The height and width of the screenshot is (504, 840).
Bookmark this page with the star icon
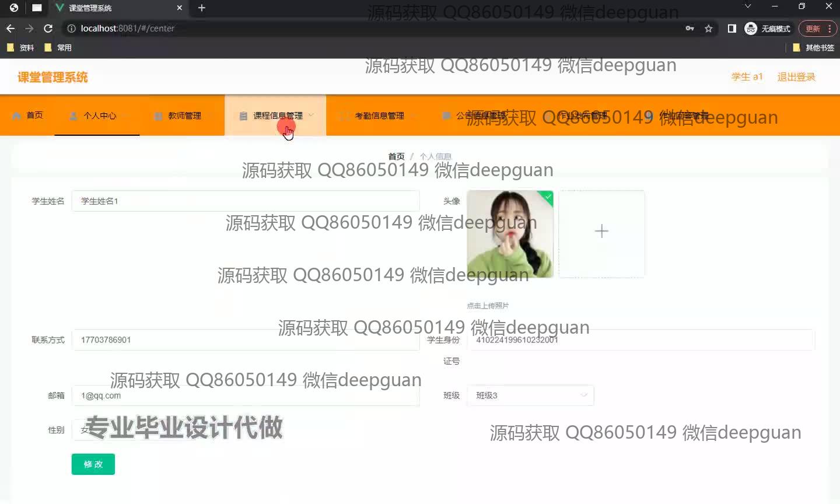point(709,29)
